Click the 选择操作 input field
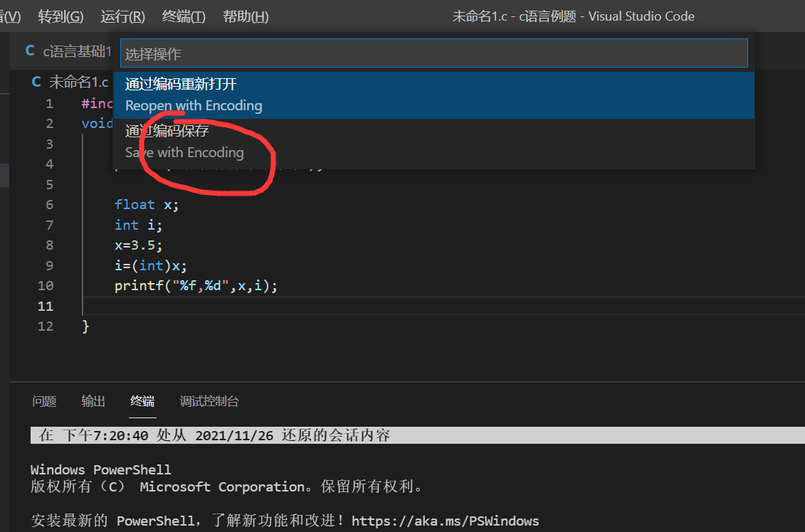 point(433,53)
